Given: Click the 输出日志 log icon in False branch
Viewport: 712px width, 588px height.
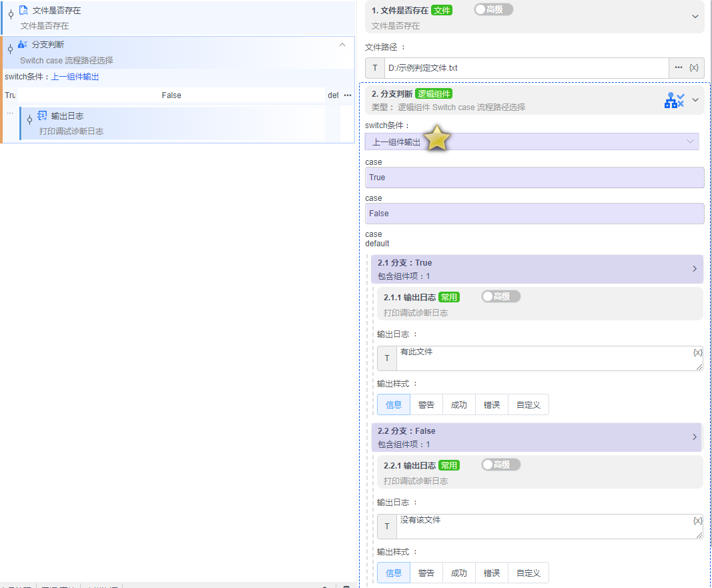Looking at the screenshot, I should point(41,115).
